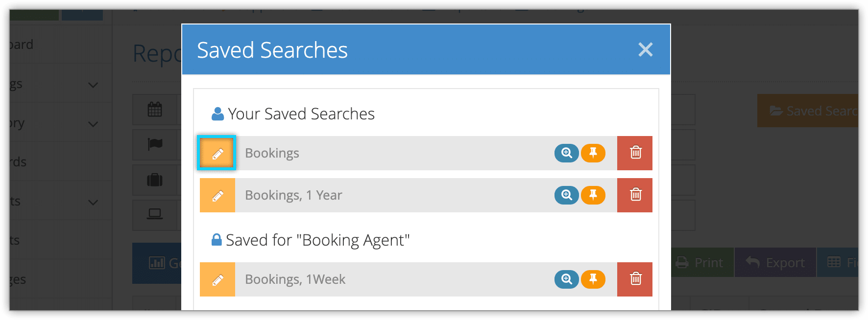
Task: Edit the Bookings, 1Week saved search
Action: pyautogui.click(x=217, y=279)
